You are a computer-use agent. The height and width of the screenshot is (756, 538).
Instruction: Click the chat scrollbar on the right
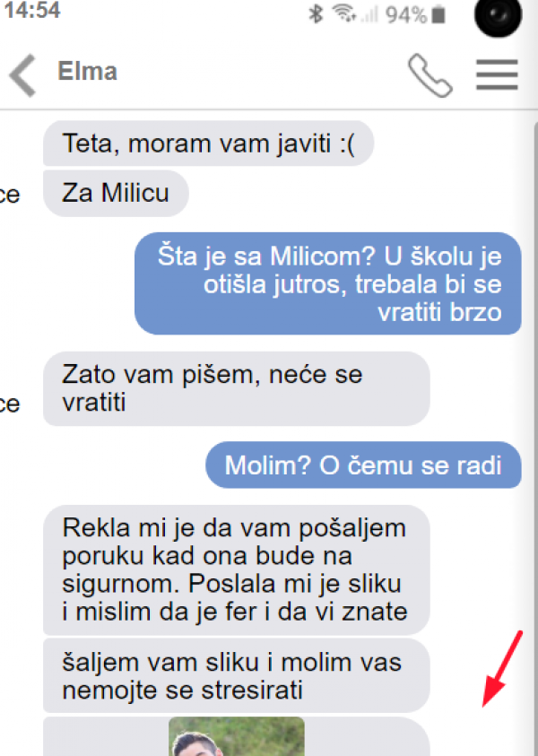(x=534, y=434)
